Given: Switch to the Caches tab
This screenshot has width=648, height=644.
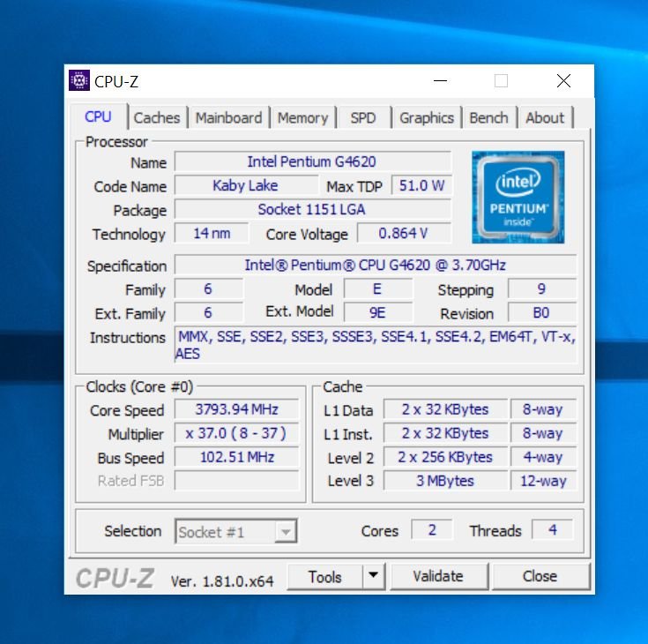Looking at the screenshot, I should (157, 118).
